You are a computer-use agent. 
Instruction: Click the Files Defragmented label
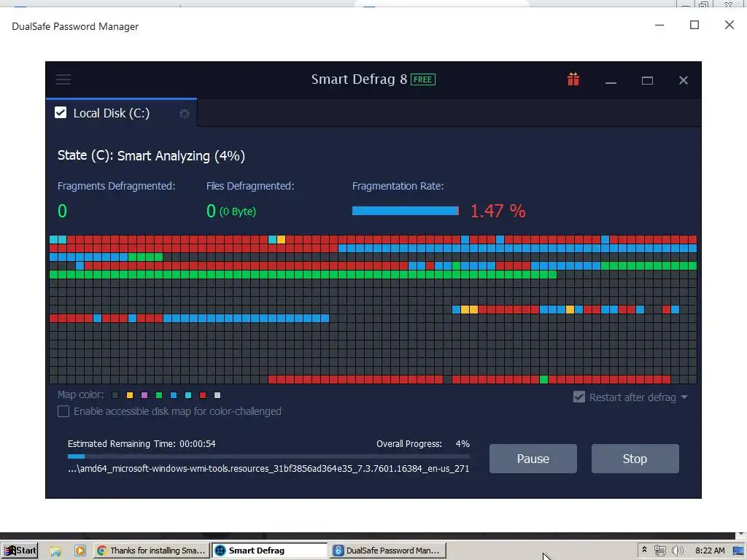click(x=250, y=186)
